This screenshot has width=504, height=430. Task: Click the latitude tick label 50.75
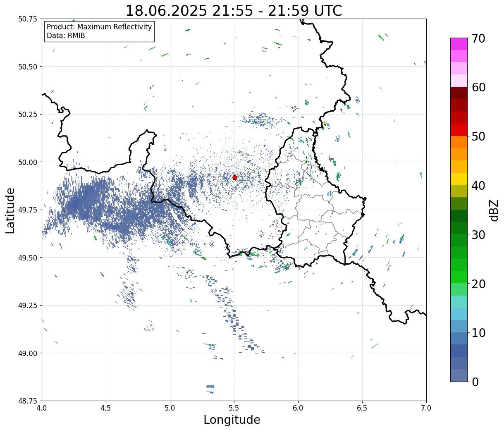point(28,19)
